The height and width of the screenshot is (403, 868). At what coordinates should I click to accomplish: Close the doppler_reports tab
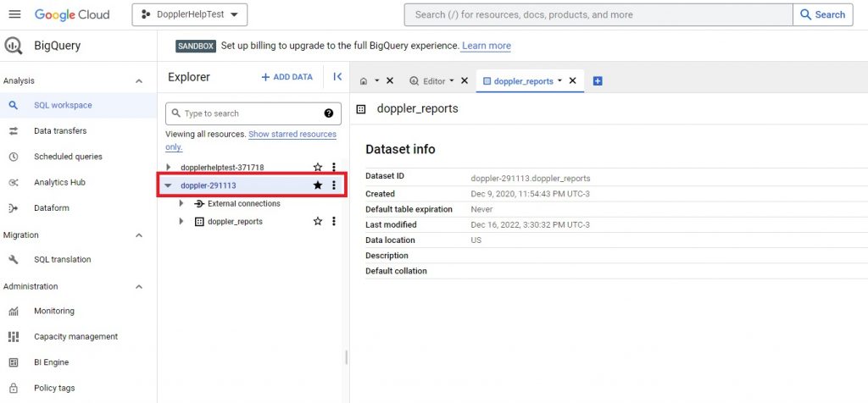[x=573, y=80]
